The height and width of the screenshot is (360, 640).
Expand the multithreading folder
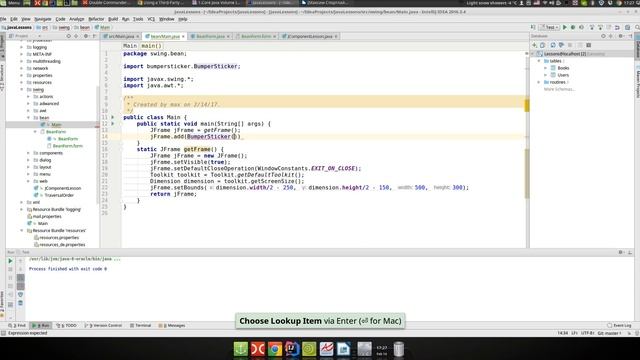pos(22,61)
